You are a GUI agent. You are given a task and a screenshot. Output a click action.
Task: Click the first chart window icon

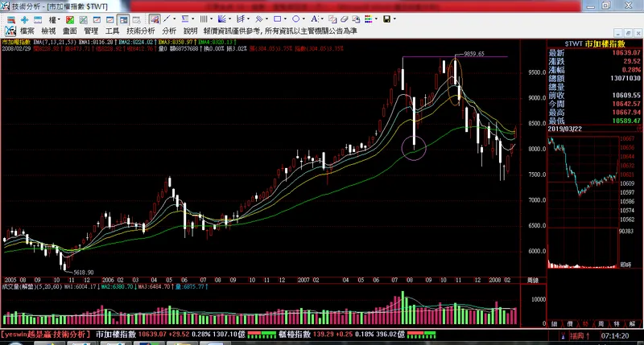[97, 19]
